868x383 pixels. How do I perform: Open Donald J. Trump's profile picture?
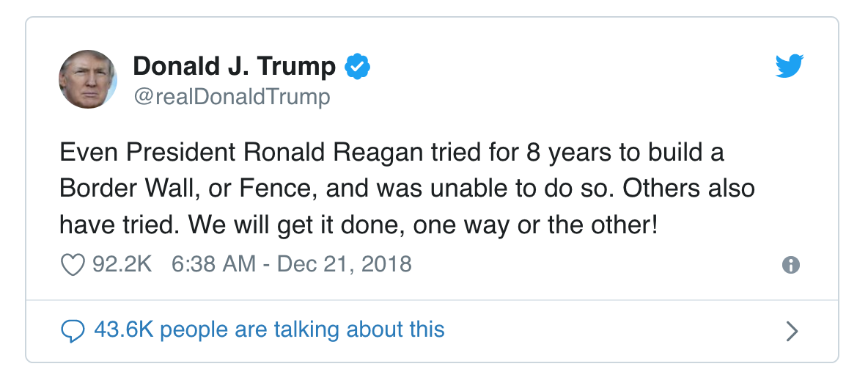[x=87, y=79]
